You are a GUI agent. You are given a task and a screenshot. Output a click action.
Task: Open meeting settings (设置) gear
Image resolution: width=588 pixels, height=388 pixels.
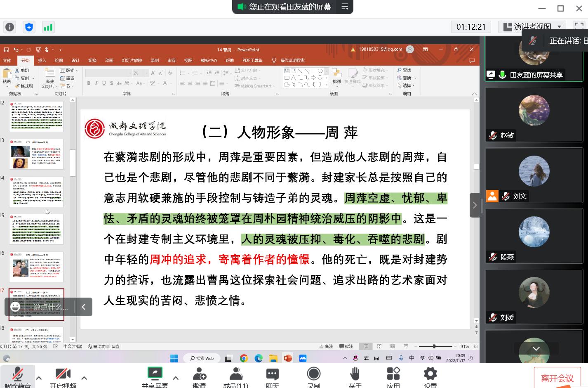(x=430, y=376)
